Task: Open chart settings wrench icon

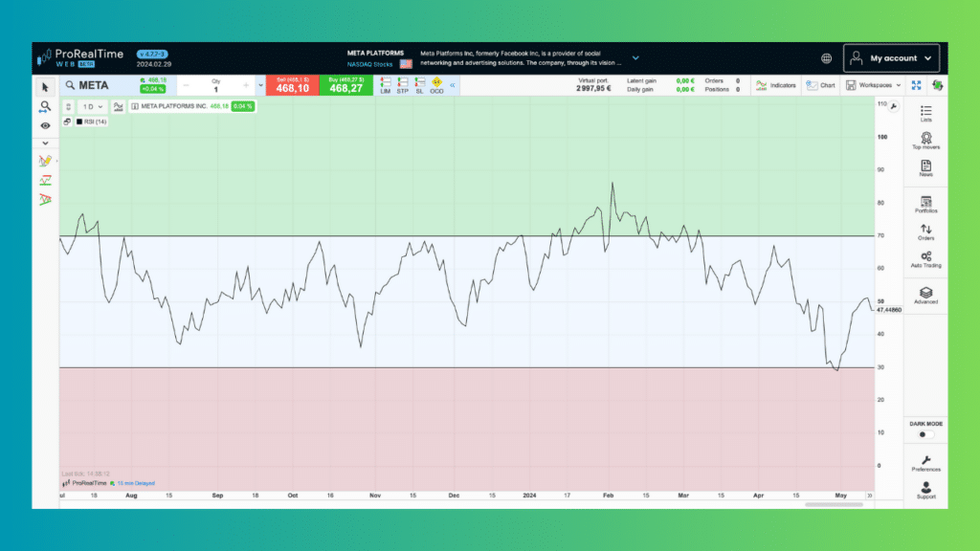Action: [893, 106]
